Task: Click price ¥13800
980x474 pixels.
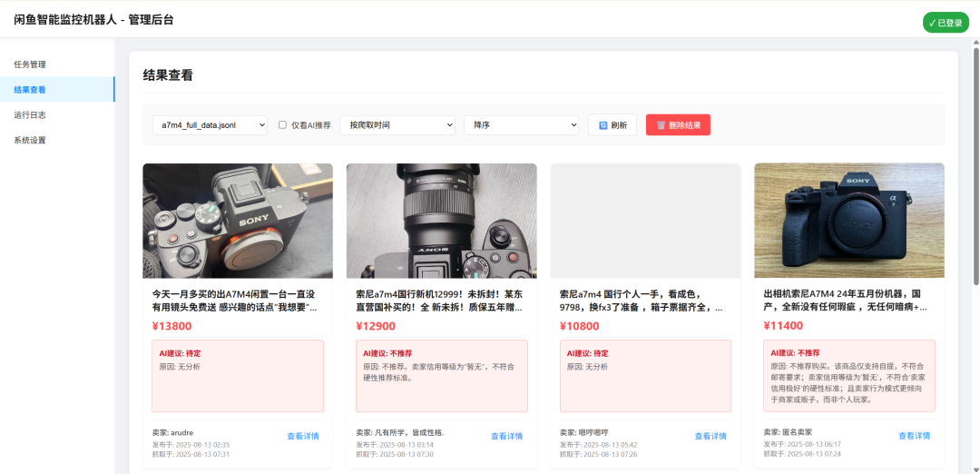Action: click(171, 326)
